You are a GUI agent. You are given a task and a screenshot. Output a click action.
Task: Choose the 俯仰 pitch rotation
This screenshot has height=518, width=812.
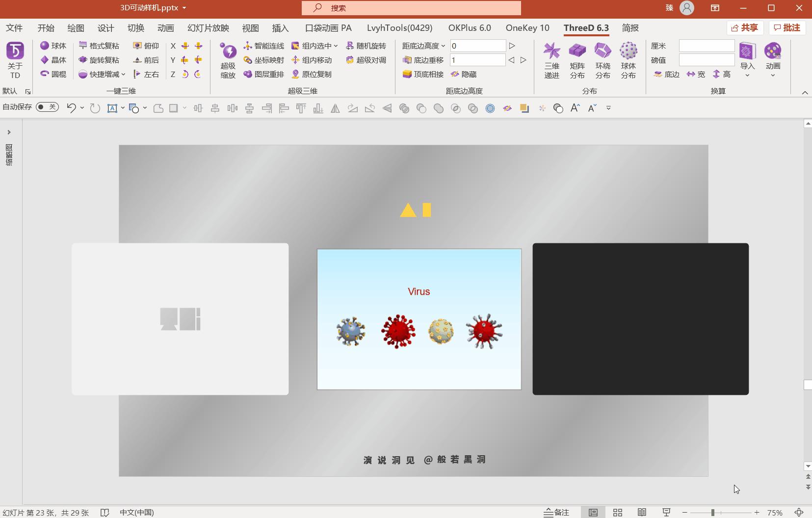(x=146, y=46)
